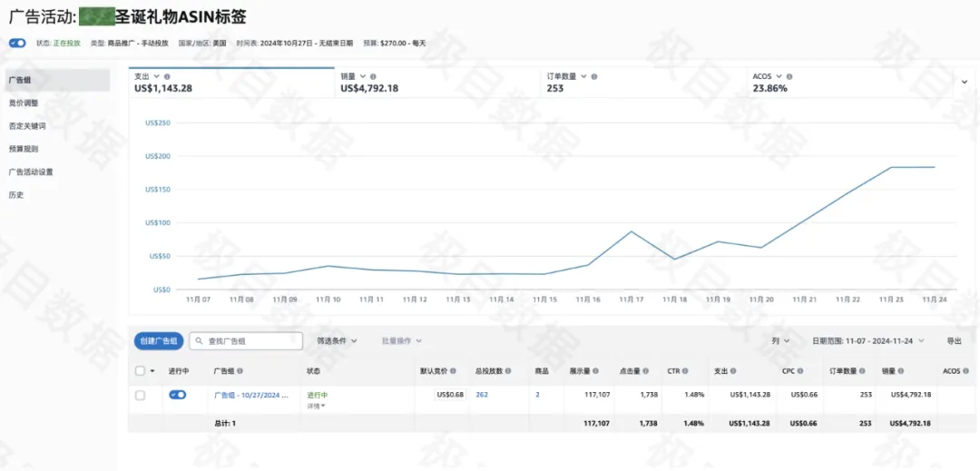
Task: Click info icon next to ACOS metric card
Action: click(789, 76)
